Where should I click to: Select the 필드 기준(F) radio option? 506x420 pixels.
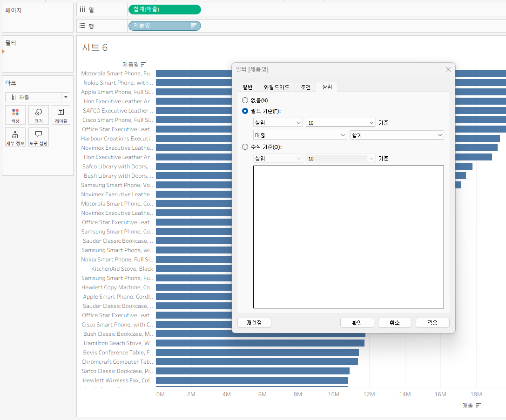245,111
